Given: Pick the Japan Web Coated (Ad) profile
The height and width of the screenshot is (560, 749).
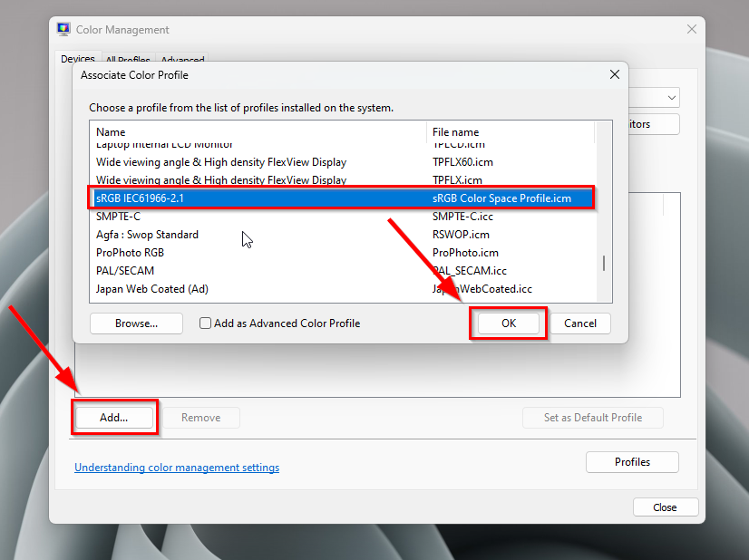Looking at the screenshot, I should pos(152,289).
